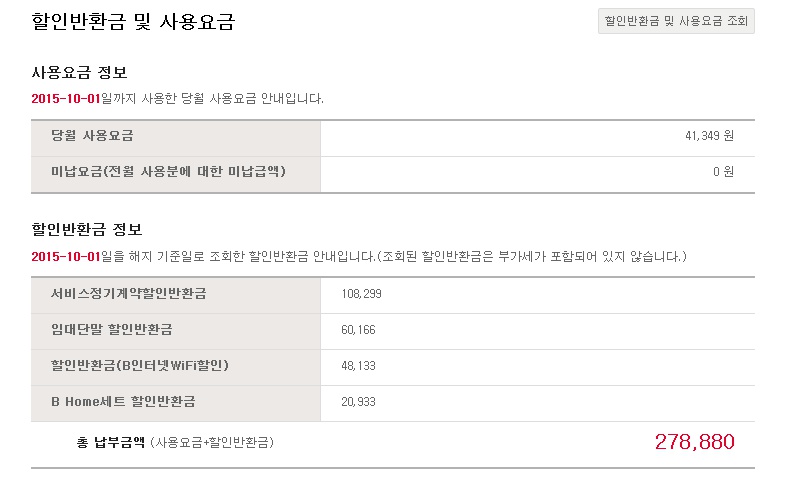Click the 할인반환금 정보 section heading
The width and height of the screenshot is (787, 483).
(87, 229)
